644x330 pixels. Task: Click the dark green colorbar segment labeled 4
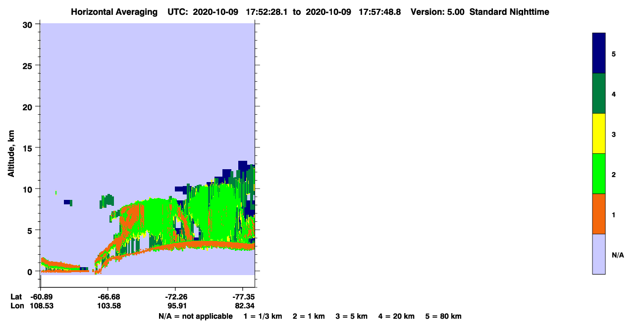598,94
